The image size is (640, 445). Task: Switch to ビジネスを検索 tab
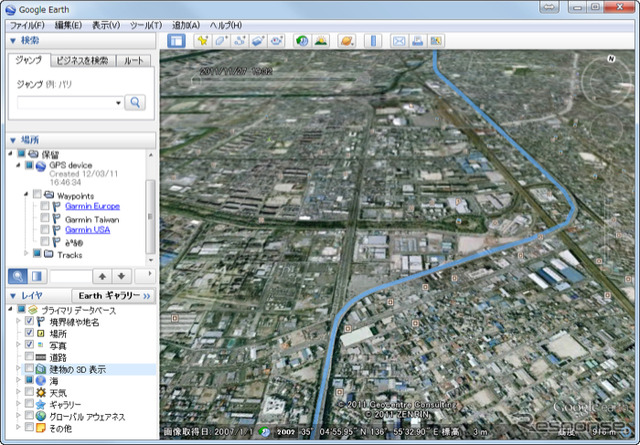(83, 61)
